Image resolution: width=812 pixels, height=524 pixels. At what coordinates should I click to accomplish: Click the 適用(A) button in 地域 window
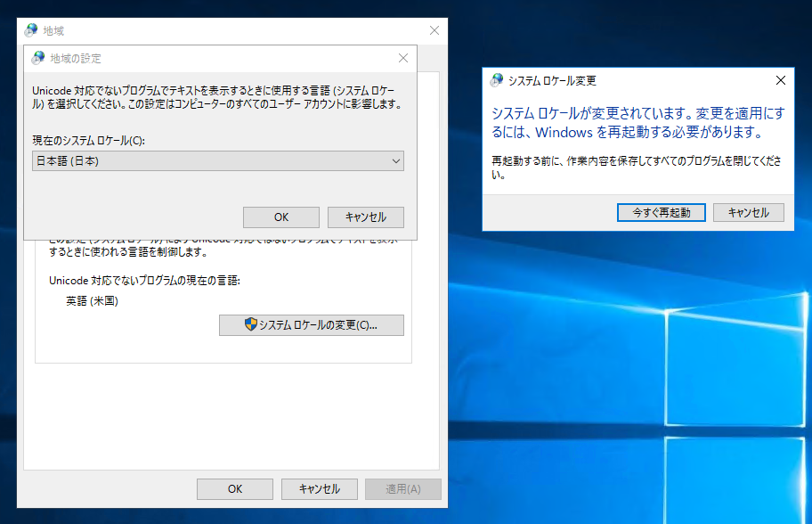click(403, 488)
